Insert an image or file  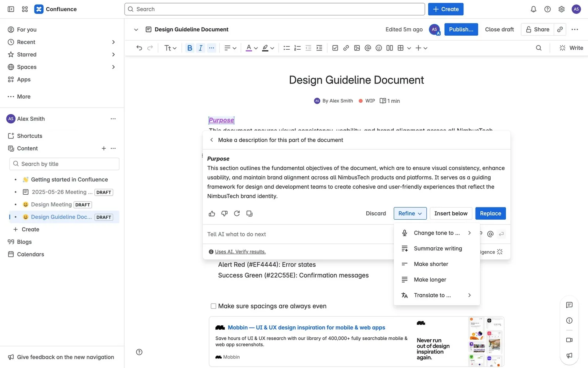pos(357,48)
